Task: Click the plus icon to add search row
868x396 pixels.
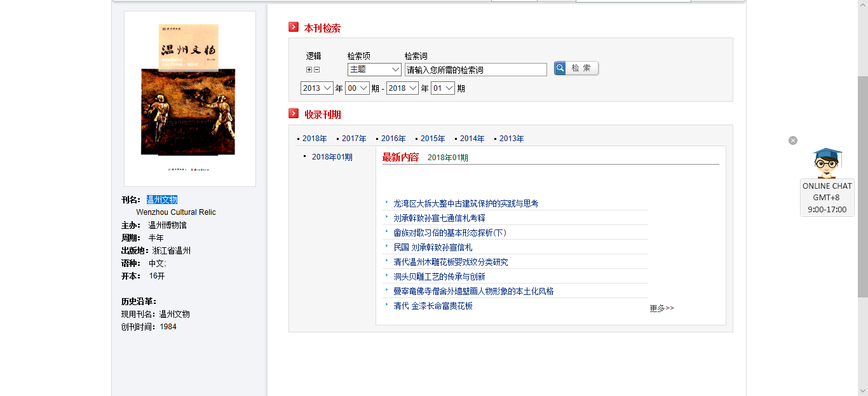Action: click(309, 70)
